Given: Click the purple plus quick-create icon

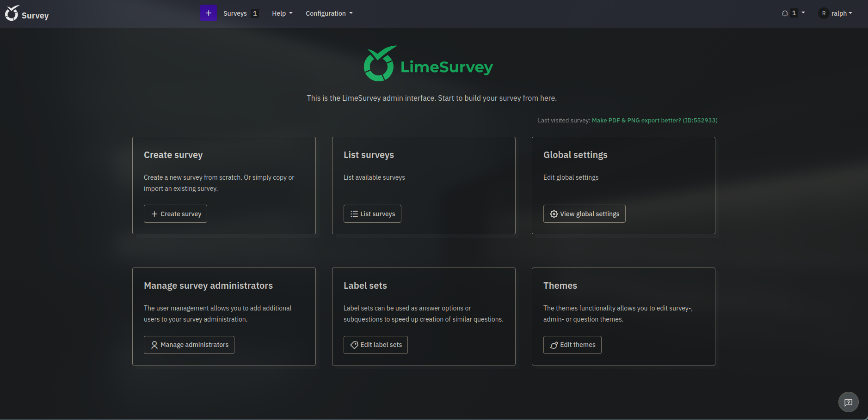Looking at the screenshot, I should 209,13.
